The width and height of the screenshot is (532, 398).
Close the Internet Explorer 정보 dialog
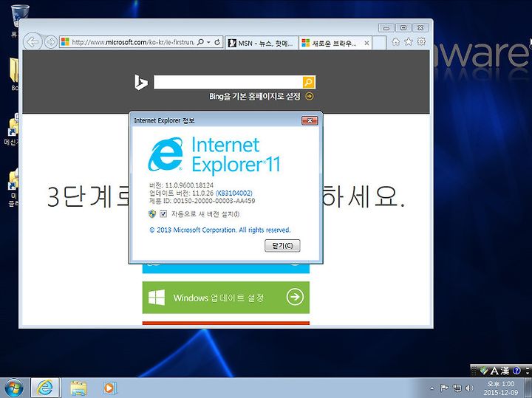(310, 120)
